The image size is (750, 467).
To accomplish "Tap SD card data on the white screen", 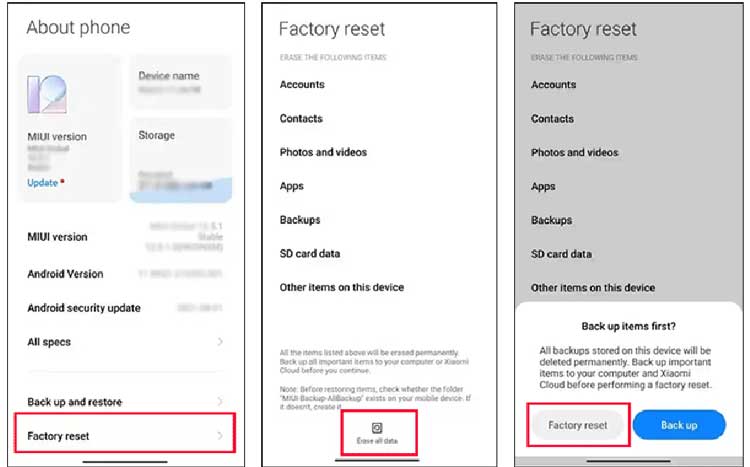I will pos(310,253).
